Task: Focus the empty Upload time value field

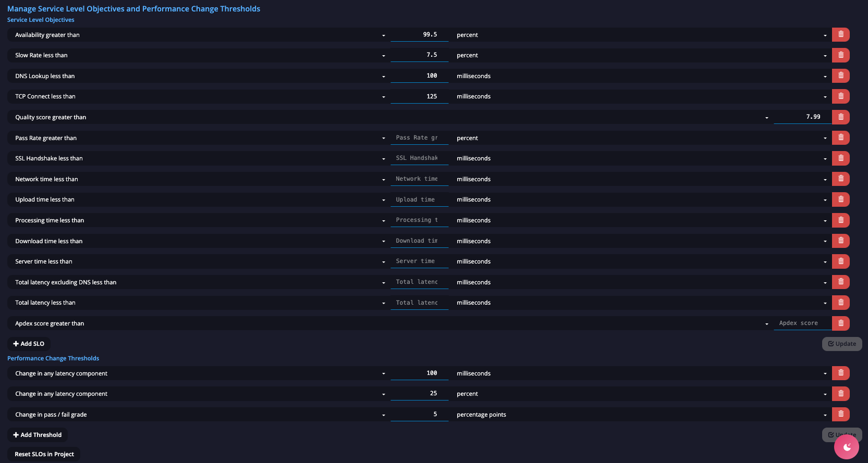Action: [419, 199]
